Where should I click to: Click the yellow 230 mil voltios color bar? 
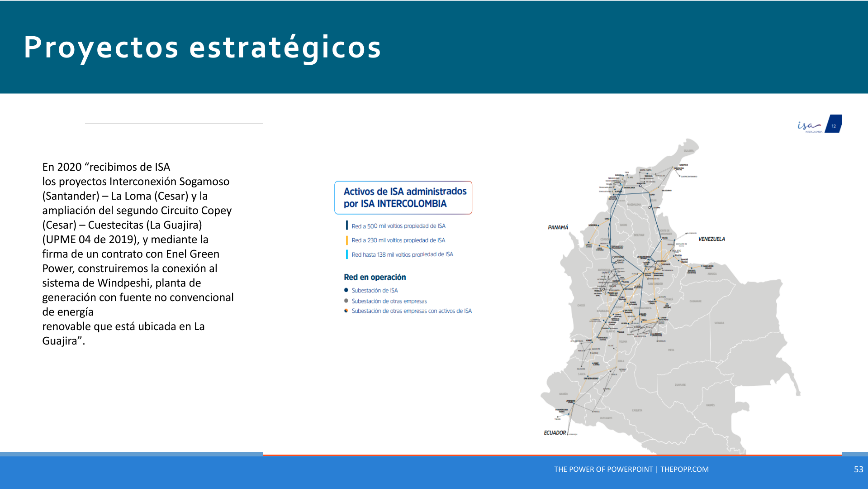(x=347, y=240)
